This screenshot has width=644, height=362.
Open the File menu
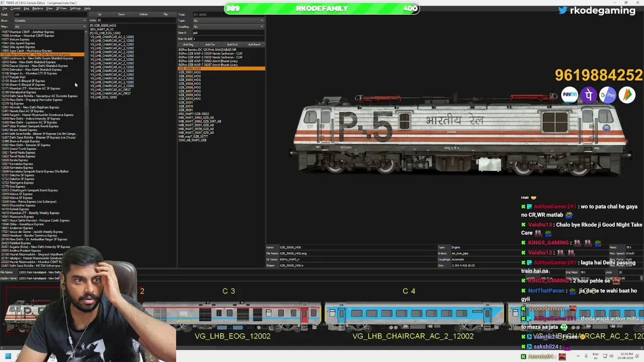point(5,9)
